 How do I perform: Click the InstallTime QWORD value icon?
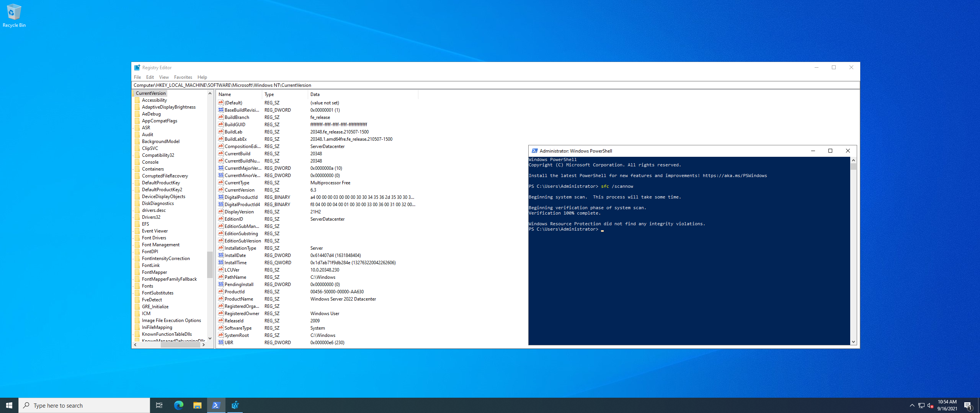click(221, 262)
